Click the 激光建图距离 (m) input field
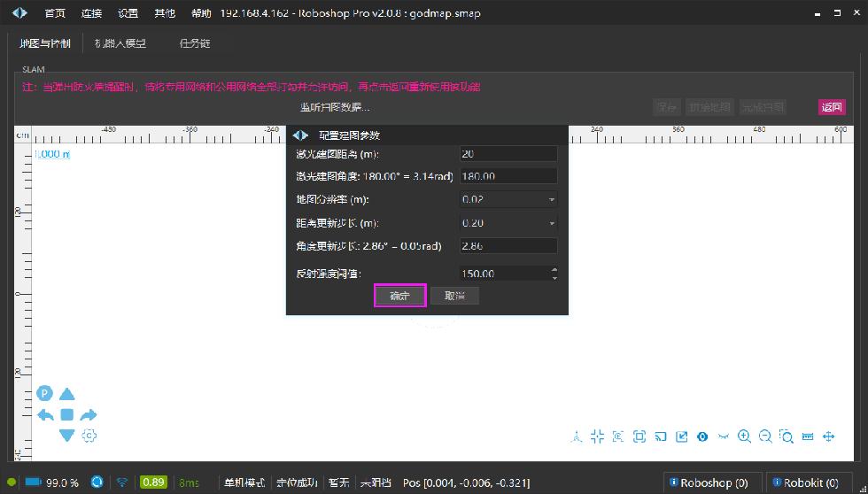Viewport: 868px width, 494px height. [x=508, y=154]
